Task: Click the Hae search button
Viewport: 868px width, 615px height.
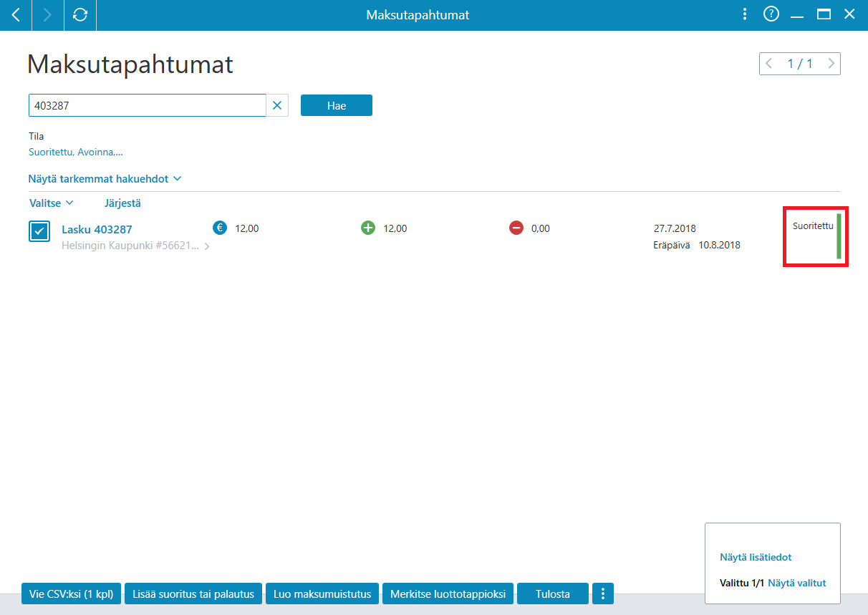Action: coord(337,105)
